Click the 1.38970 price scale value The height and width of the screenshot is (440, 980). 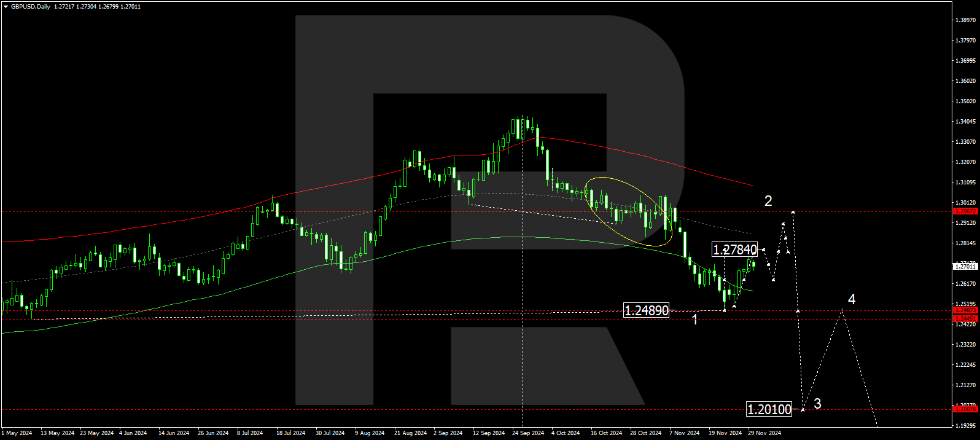pos(965,20)
